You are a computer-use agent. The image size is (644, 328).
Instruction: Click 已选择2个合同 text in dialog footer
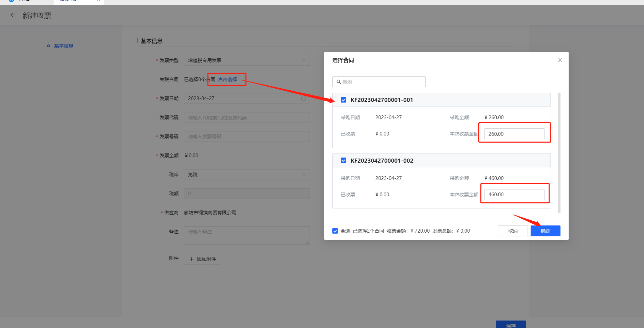368,231
